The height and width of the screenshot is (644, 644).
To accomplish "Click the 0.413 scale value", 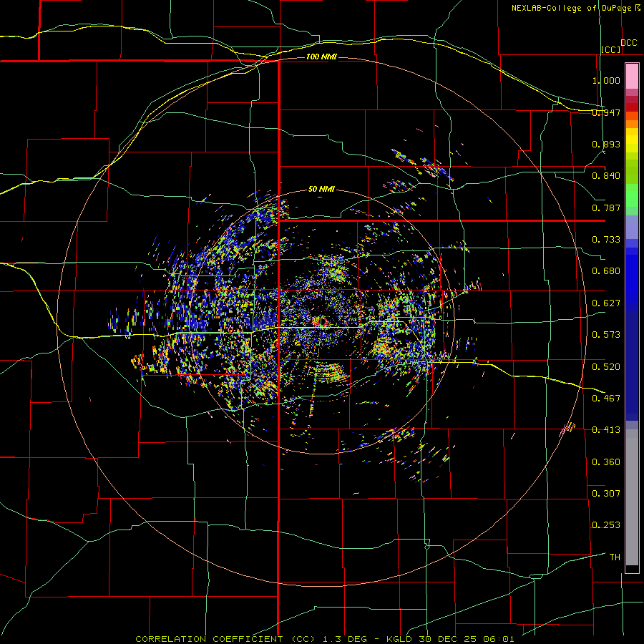I will (606, 430).
